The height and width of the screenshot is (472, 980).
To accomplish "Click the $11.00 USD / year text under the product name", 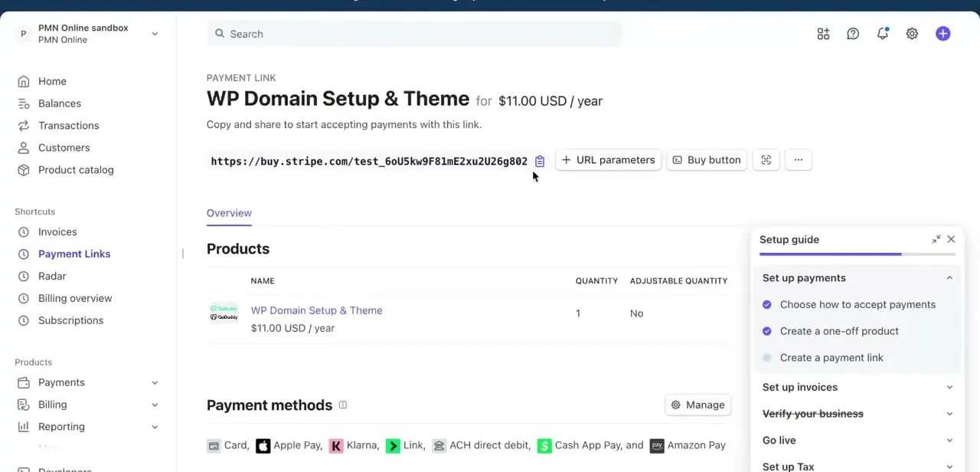I will click(292, 328).
